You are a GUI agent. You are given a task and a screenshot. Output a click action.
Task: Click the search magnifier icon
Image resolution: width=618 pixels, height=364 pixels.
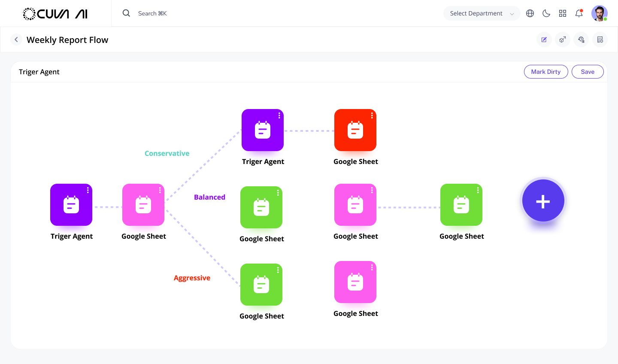coord(126,13)
